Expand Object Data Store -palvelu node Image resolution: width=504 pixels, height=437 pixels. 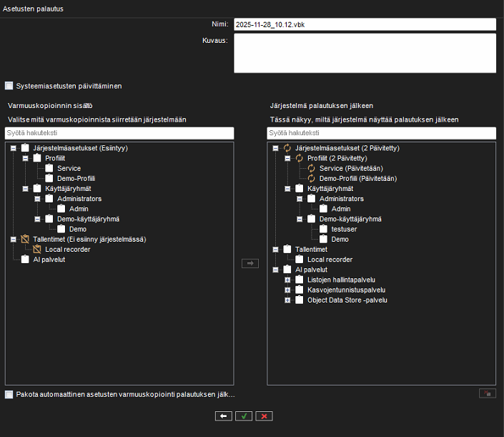click(287, 300)
